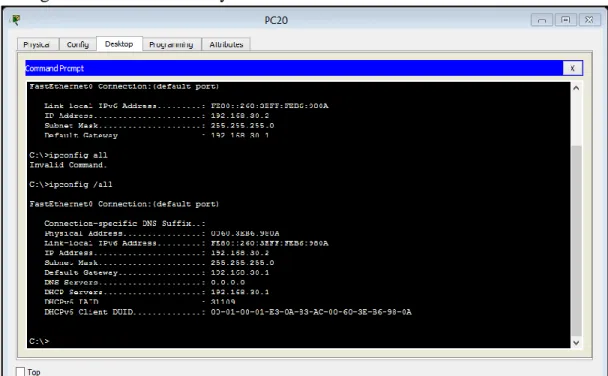Close the Command Prompt with X button
Screen dimensions: 608x376
coord(572,68)
